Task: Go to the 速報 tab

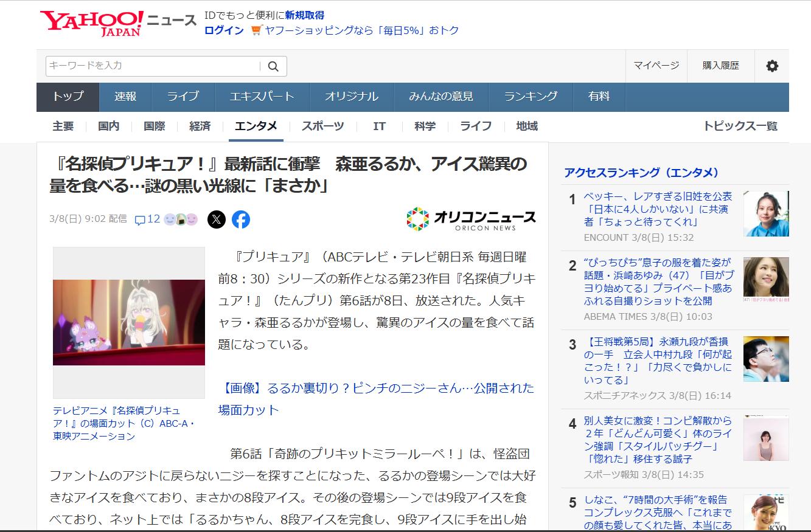Action: tap(125, 97)
